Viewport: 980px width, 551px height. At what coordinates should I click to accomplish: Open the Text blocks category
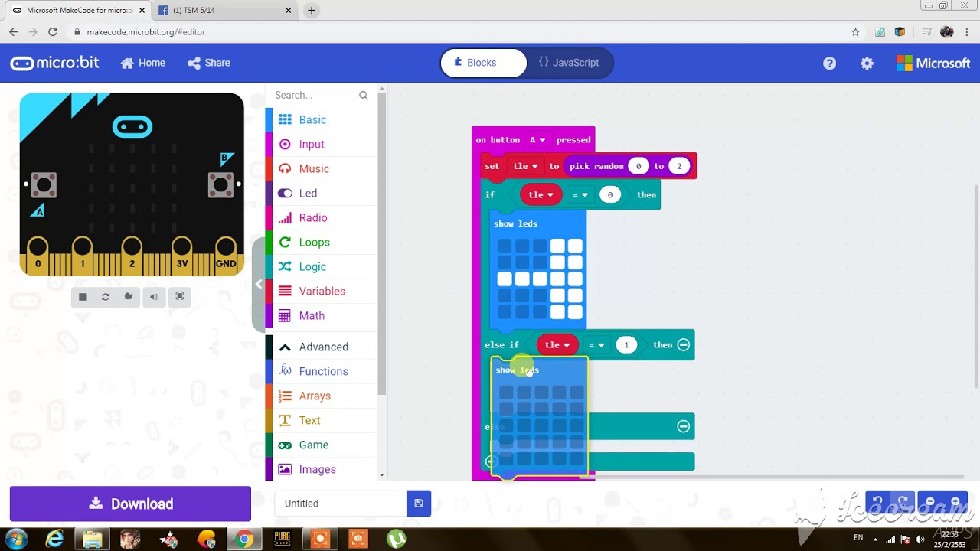(322, 420)
